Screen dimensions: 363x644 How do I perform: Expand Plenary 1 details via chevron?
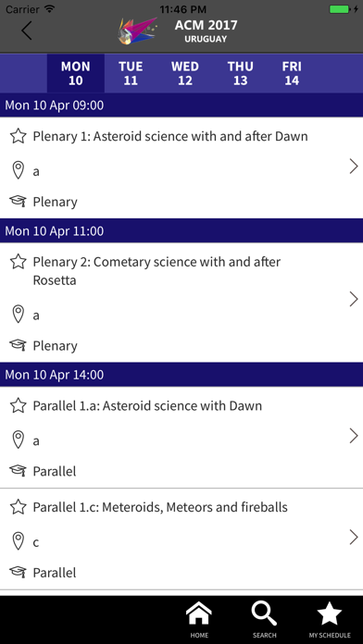pyautogui.click(x=354, y=167)
